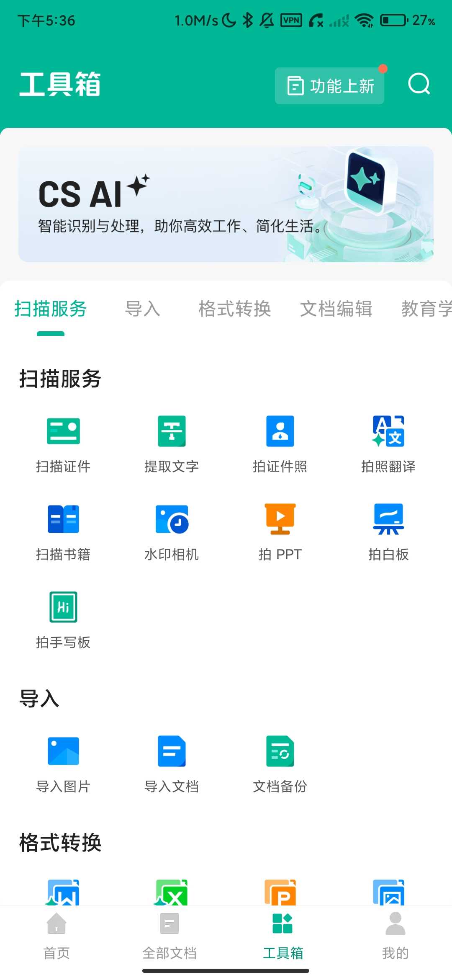Image resolution: width=452 pixels, height=980 pixels.
Task: Select 工具箱 toolbox in bottom navigation
Action: (282, 936)
